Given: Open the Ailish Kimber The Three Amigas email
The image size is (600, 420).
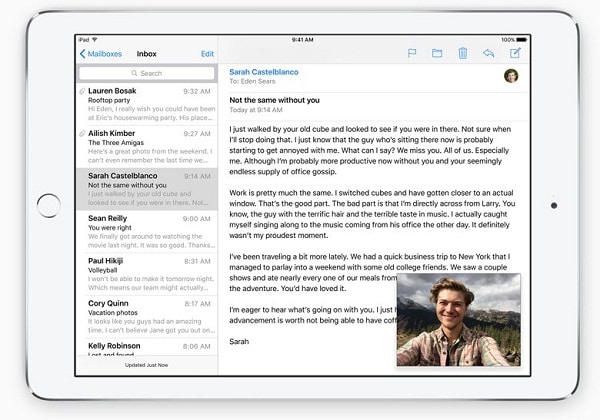Looking at the screenshot, I should pos(147,147).
